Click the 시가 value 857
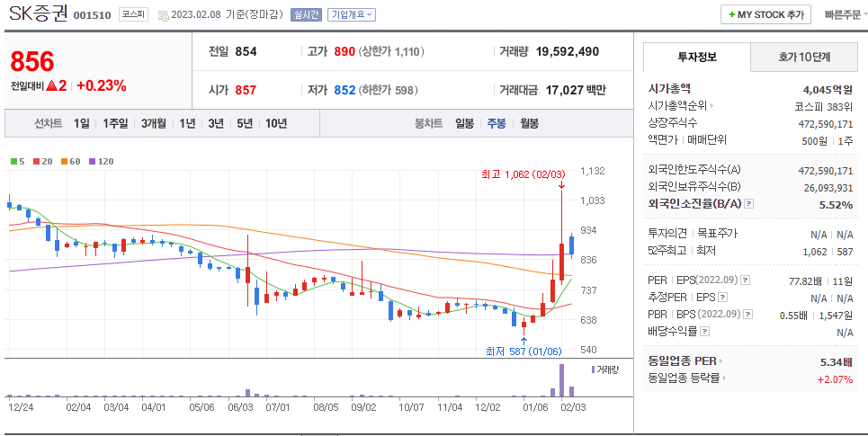This screenshot has width=868, height=436. (x=246, y=90)
